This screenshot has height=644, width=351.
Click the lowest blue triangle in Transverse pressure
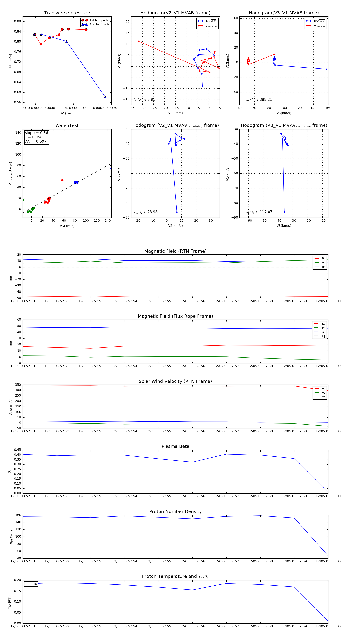coord(105,97)
